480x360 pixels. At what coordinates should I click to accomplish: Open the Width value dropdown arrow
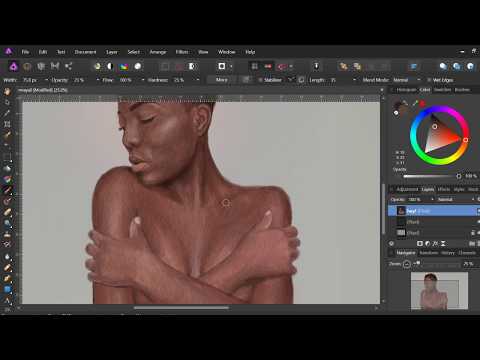(46, 80)
